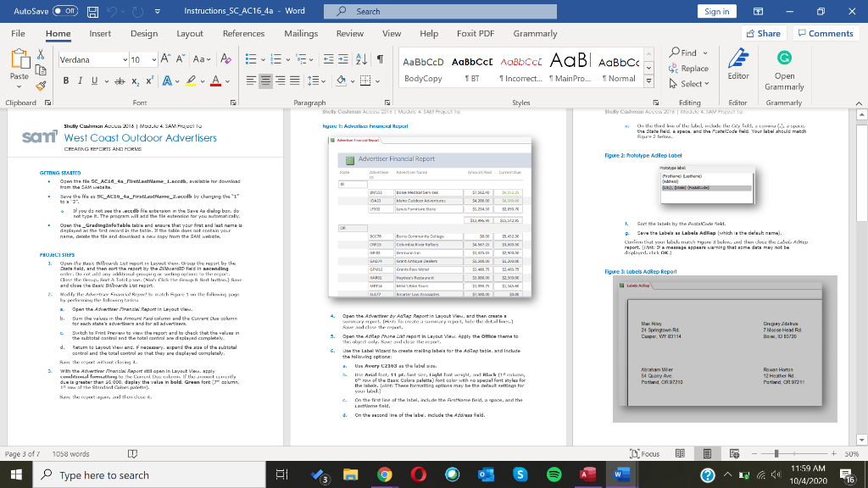Toggle Subscript formatting
The width and height of the screenshot is (868, 488).
coord(135,81)
